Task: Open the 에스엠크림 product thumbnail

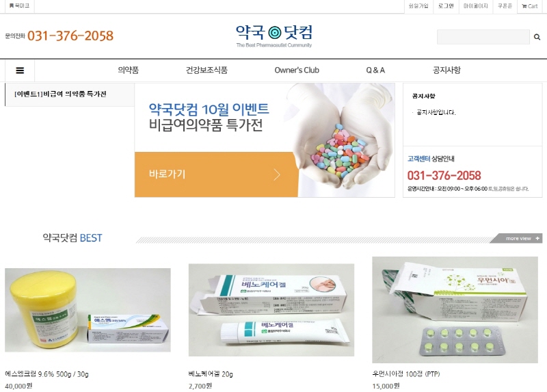Action: (x=88, y=310)
